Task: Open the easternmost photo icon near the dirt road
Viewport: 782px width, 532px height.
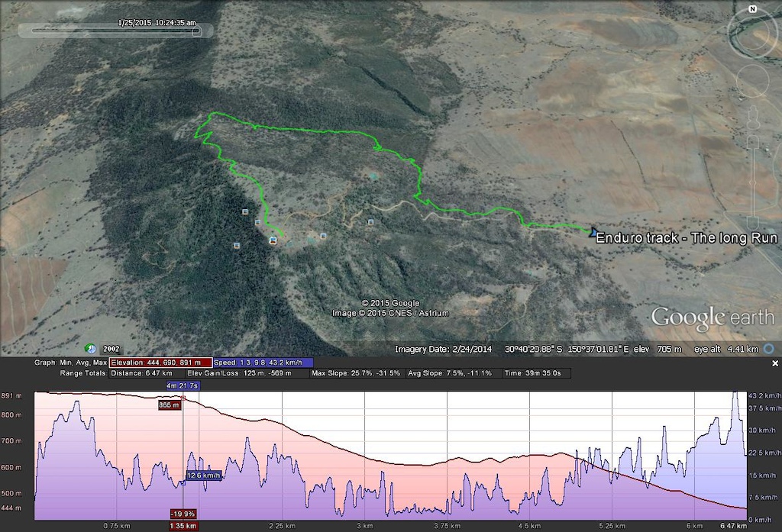Action: [370, 222]
